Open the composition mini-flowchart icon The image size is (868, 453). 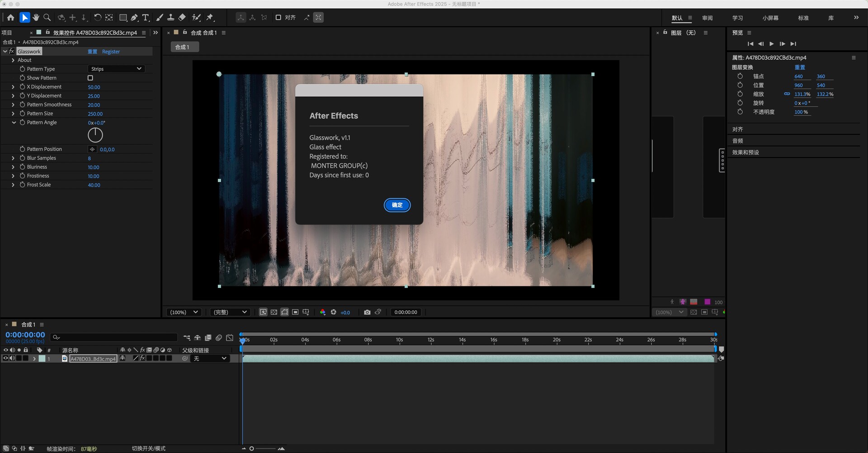(x=187, y=338)
